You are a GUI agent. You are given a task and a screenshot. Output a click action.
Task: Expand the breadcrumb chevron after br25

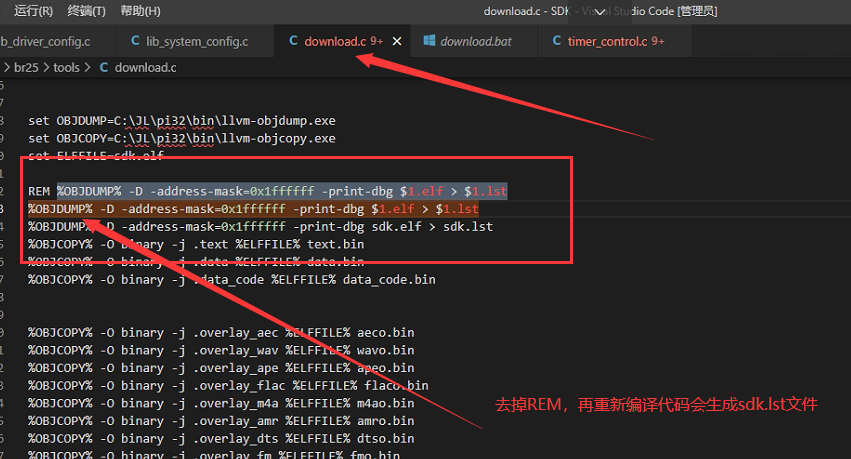point(46,67)
